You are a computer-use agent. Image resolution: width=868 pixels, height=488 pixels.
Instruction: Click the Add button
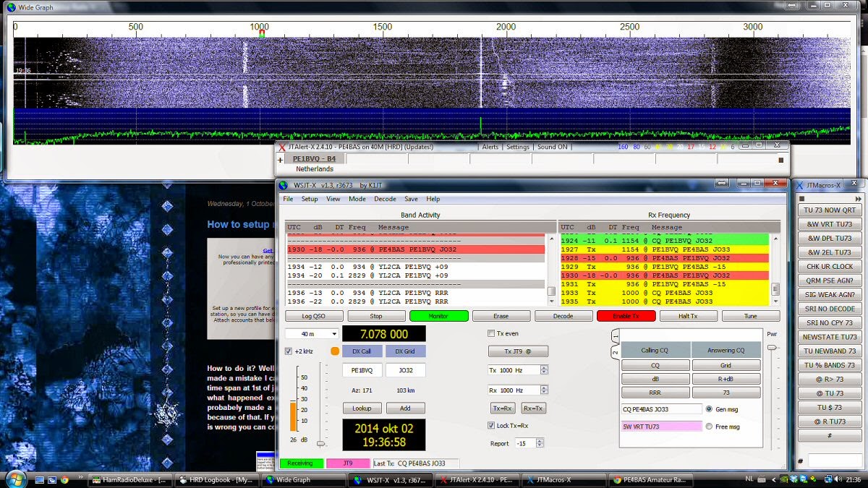click(x=405, y=408)
